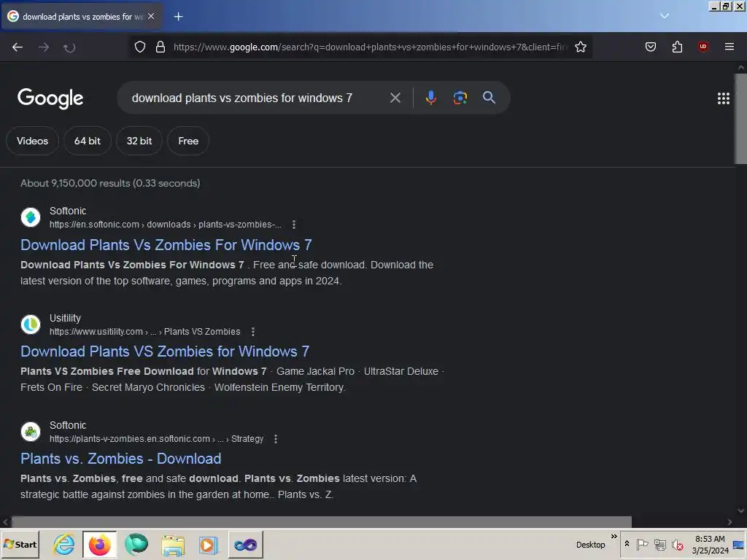
Task: Open the network tray icon
Action: click(659, 544)
